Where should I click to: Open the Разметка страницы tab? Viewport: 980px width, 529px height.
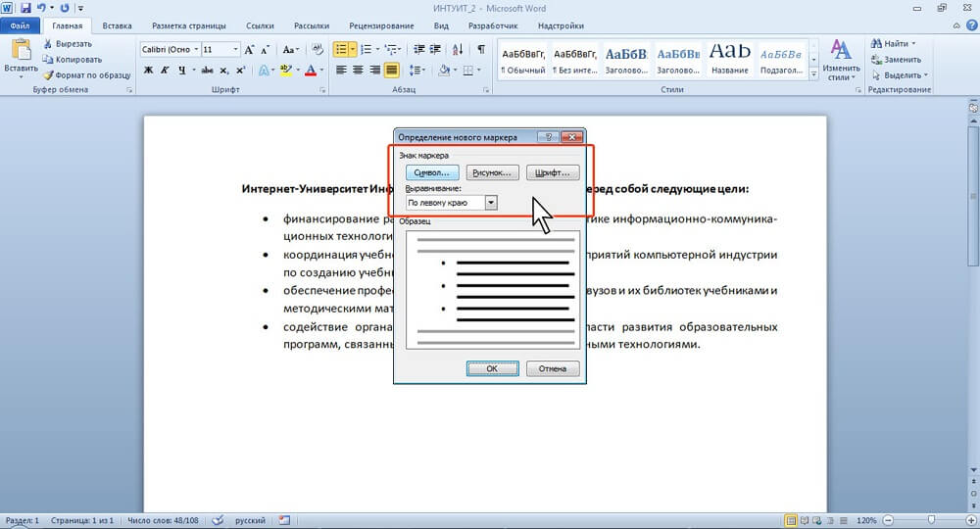[x=190, y=26]
